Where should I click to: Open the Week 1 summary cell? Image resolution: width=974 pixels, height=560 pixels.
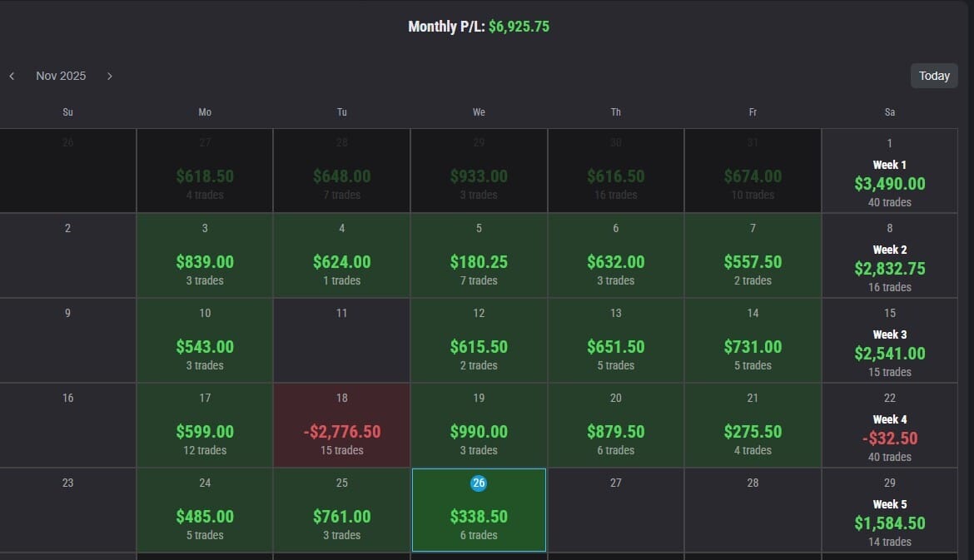889,171
